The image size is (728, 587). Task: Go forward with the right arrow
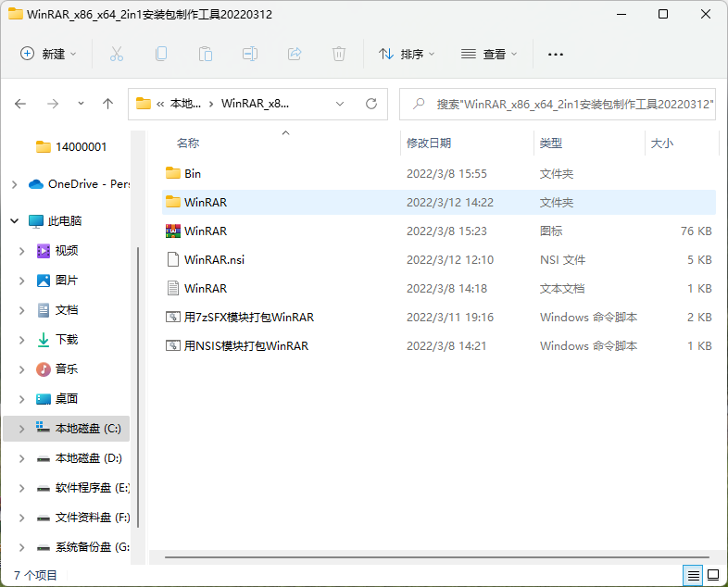(53, 104)
